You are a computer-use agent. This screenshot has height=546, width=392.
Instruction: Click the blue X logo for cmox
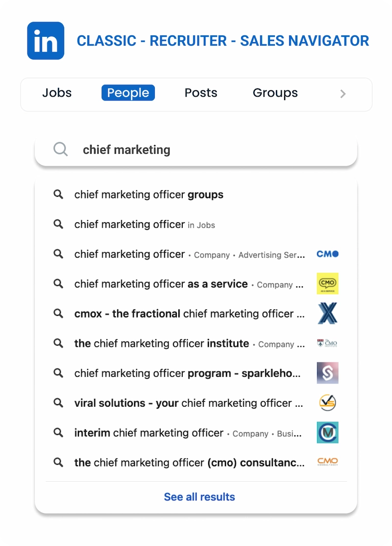[327, 313]
